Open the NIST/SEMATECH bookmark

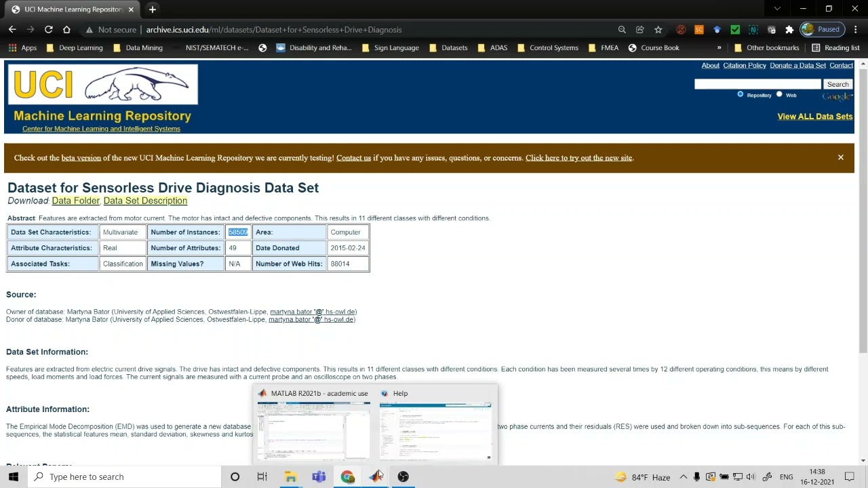210,48
